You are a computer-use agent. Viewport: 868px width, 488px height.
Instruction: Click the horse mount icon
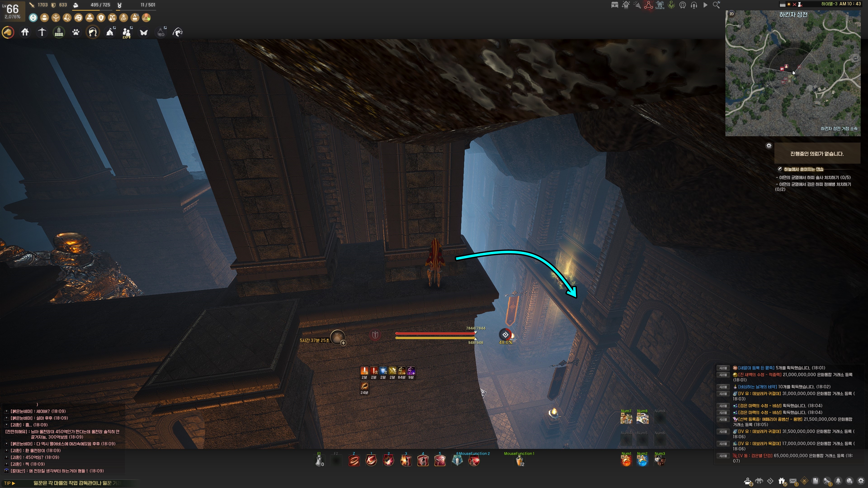point(8,32)
